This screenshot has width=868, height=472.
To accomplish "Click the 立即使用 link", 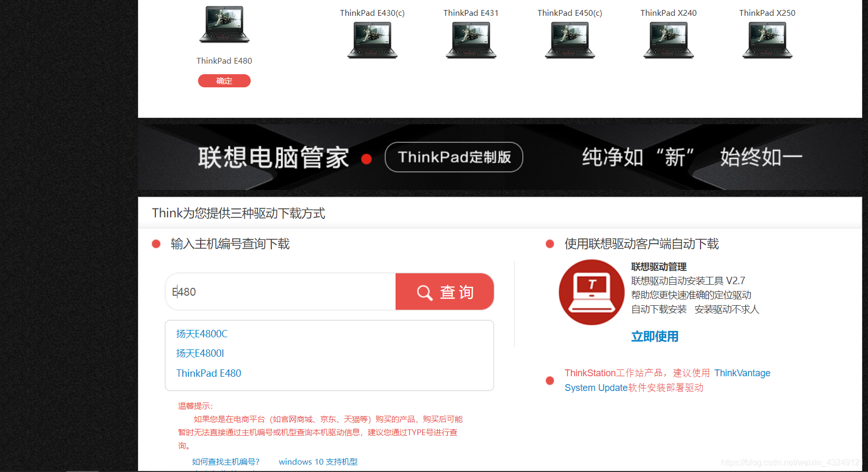I will click(x=655, y=336).
